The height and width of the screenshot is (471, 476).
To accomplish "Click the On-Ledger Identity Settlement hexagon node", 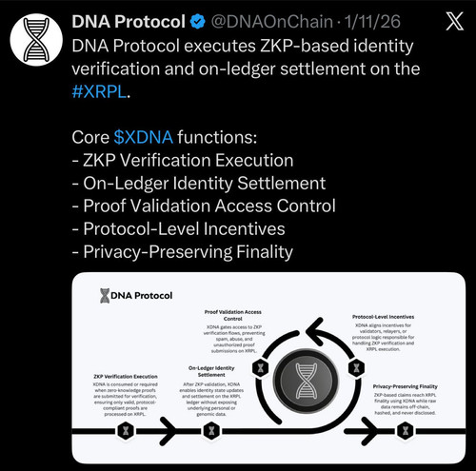I will pos(211,431).
